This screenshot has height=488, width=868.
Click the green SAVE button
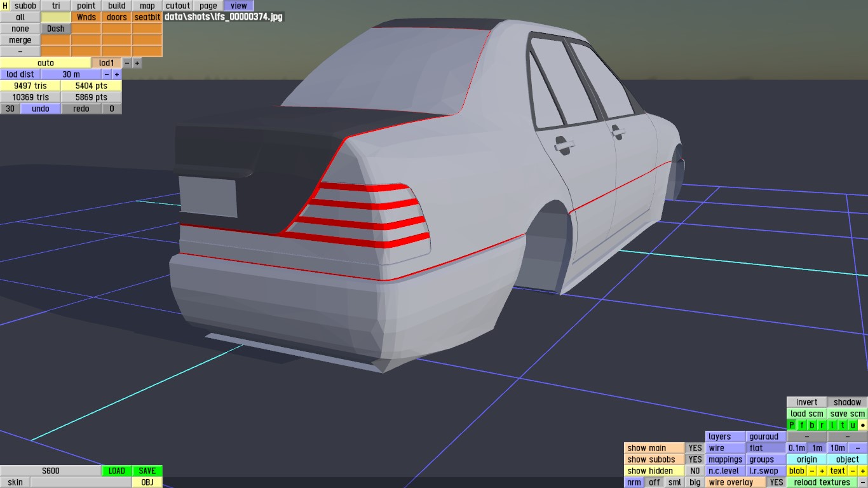147,471
